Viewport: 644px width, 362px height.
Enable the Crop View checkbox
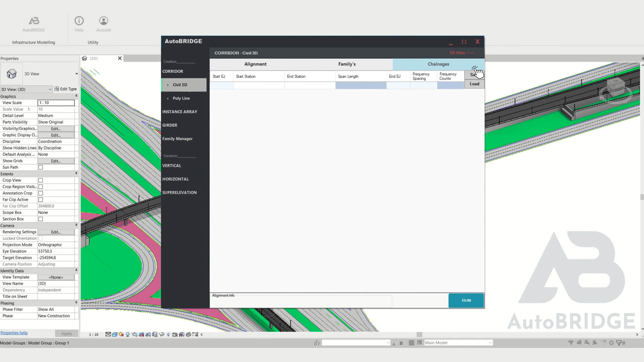[x=41, y=180]
